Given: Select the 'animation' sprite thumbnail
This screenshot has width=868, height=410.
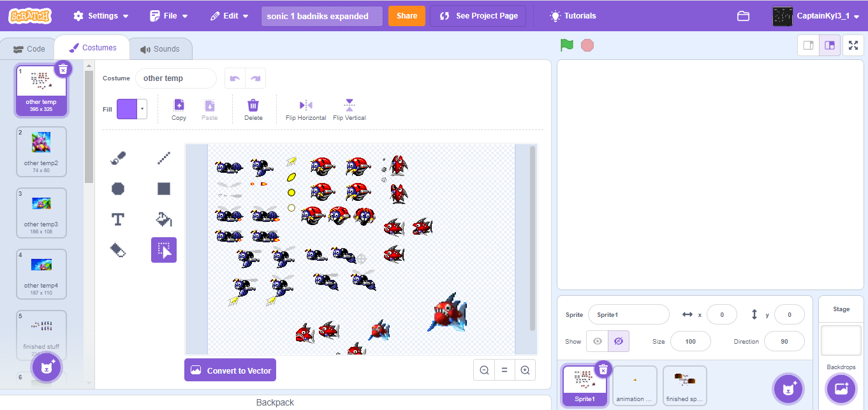Looking at the screenshot, I should [635, 386].
